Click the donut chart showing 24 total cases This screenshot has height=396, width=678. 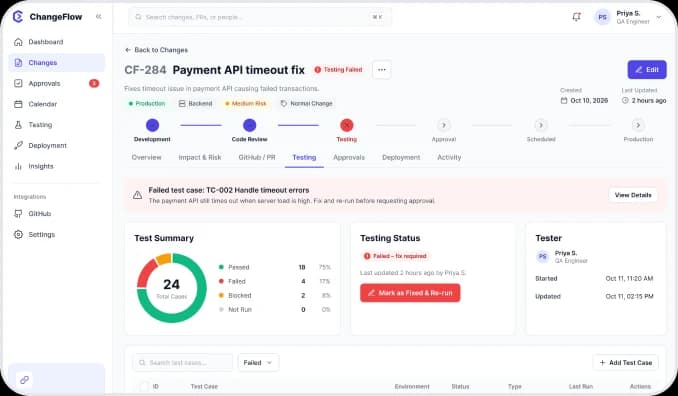pyautogui.click(x=172, y=288)
